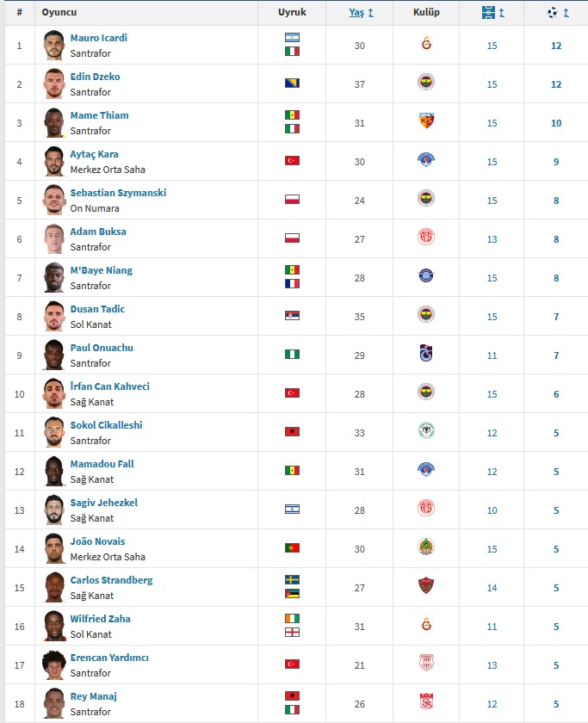
Task: Click the Kayserispor club crest in Mame Thiam's row
Action: [426, 120]
